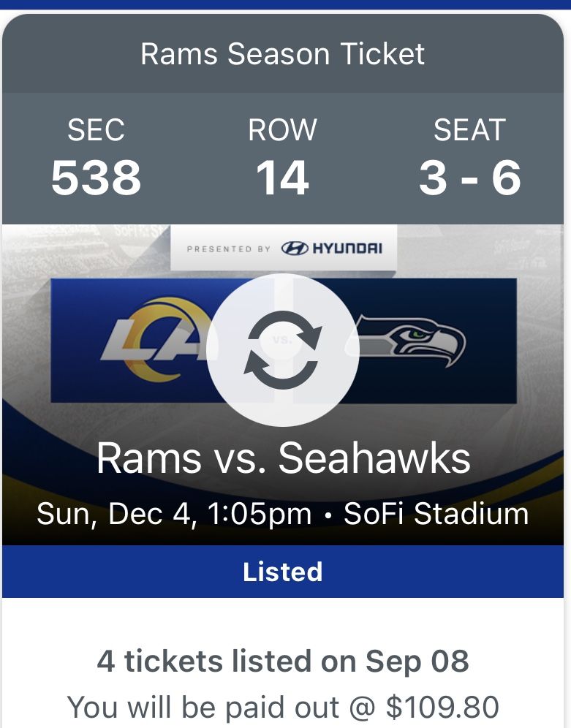This screenshot has width=571, height=728.
Task: Click the blue 'Listed' status banner
Action: (x=285, y=572)
